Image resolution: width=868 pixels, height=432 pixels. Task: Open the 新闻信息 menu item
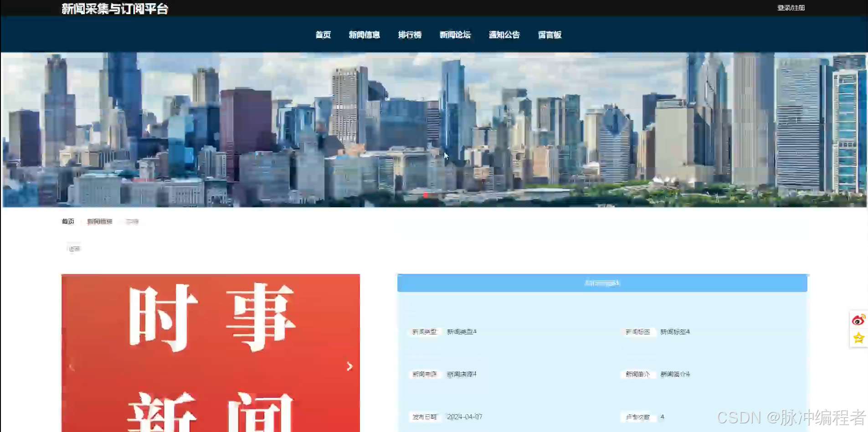(364, 35)
